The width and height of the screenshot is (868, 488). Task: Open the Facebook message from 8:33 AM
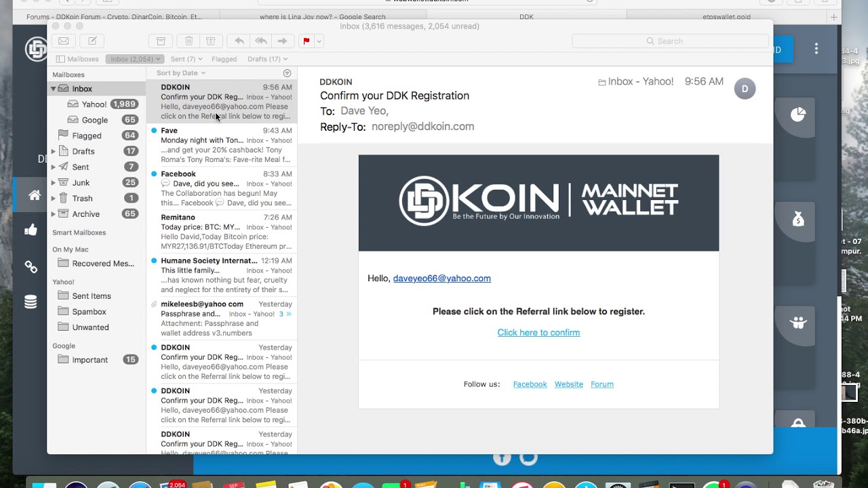(222, 188)
